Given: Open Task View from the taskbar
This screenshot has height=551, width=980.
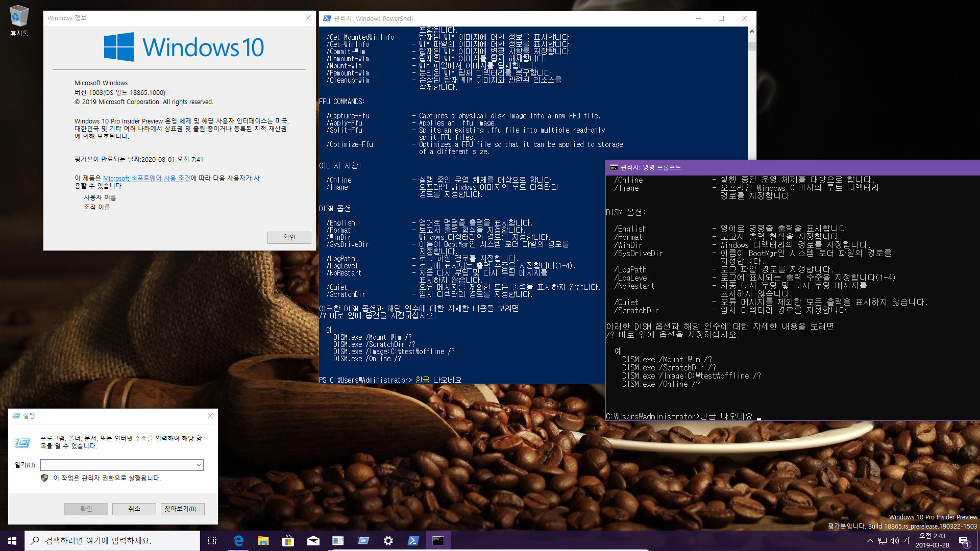Looking at the screenshot, I should pyautogui.click(x=212, y=541).
